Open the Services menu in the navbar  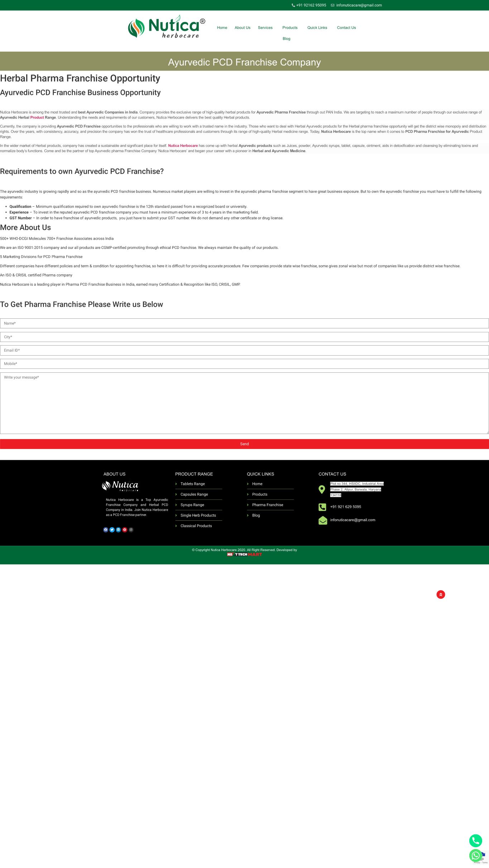coord(265,28)
